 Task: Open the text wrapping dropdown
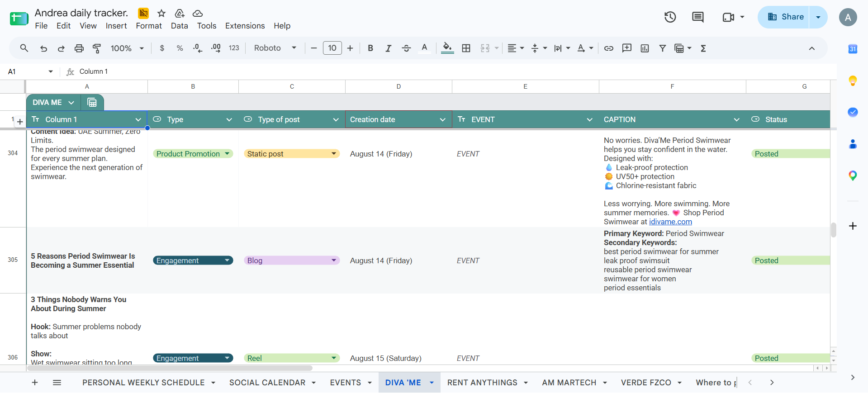tap(562, 48)
